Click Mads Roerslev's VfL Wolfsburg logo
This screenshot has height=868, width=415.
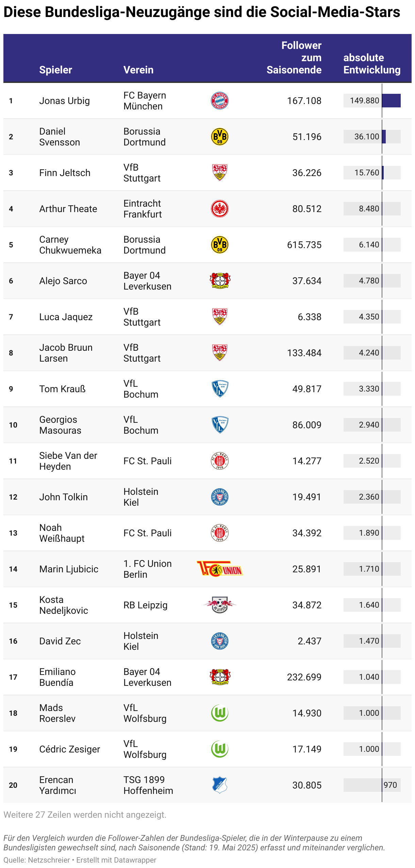[x=220, y=713]
